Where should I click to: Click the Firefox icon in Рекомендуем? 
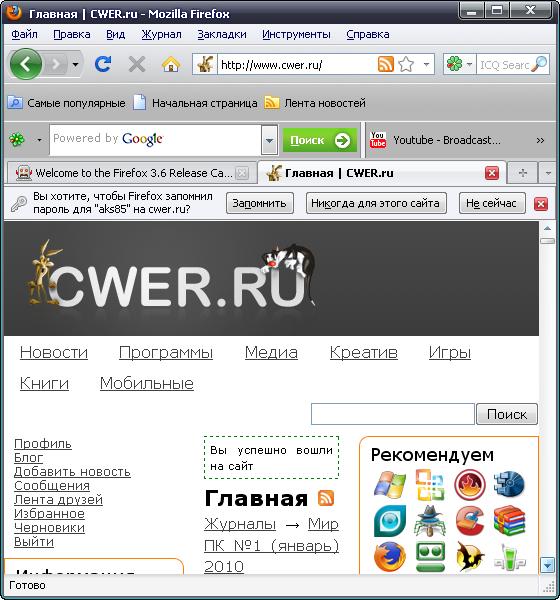click(x=390, y=556)
